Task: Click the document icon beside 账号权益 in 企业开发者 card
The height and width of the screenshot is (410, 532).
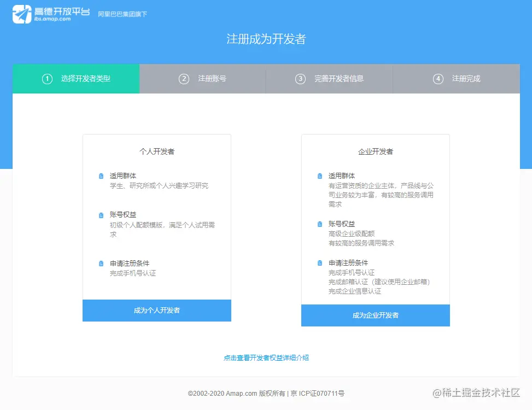Action: pyautogui.click(x=320, y=223)
